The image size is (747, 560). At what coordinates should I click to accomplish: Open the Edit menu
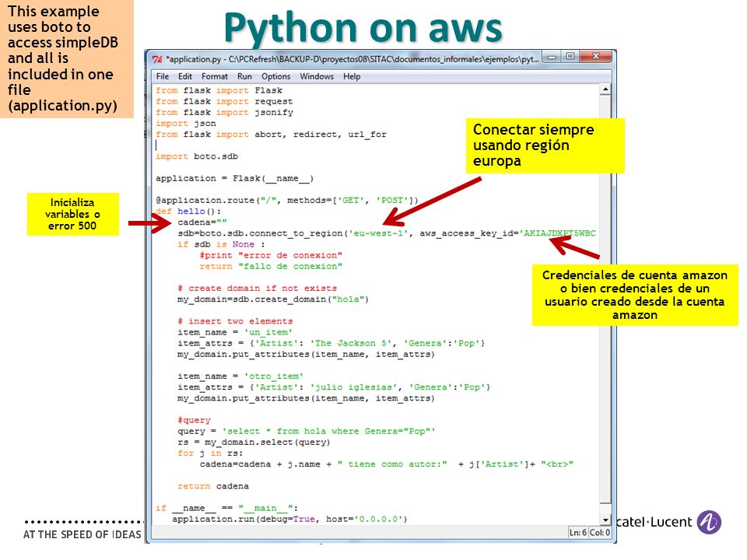coord(185,76)
